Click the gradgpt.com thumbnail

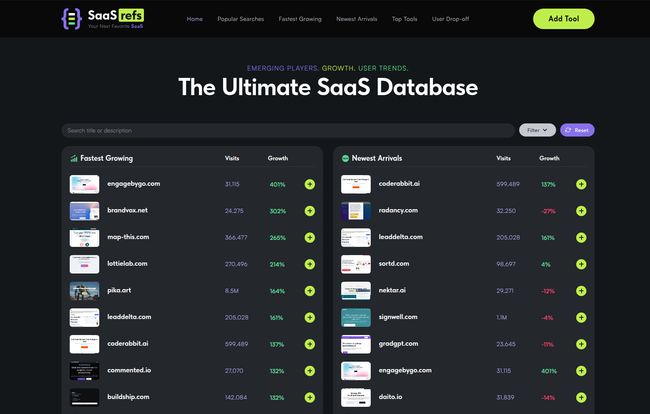pyautogui.click(x=356, y=344)
